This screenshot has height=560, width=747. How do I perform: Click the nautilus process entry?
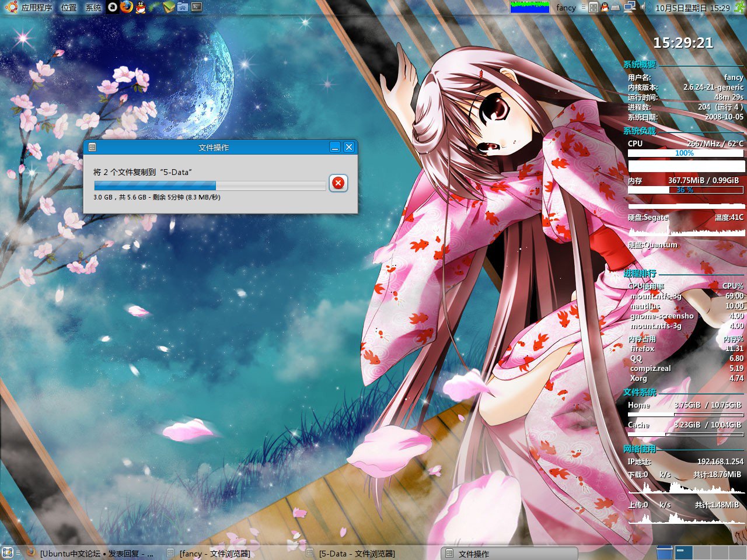click(645, 306)
